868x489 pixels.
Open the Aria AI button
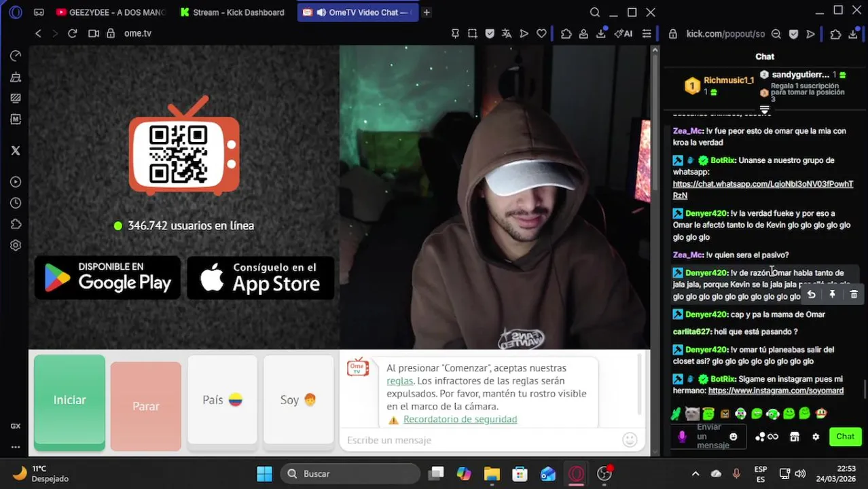623,33
